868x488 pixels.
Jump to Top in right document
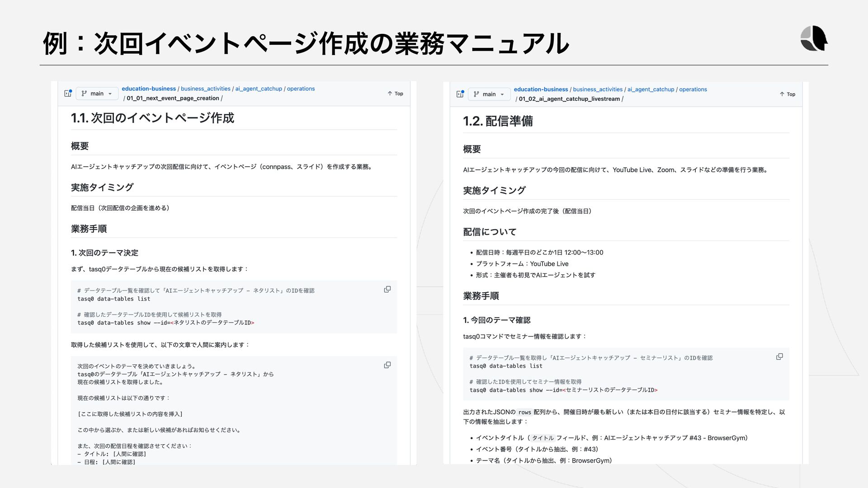point(787,94)
